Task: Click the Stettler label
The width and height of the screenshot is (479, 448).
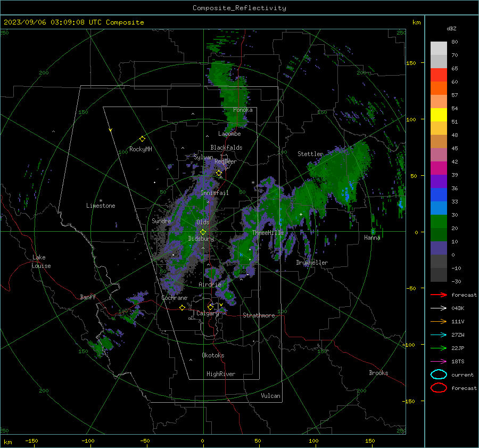Action: (310, 154)
